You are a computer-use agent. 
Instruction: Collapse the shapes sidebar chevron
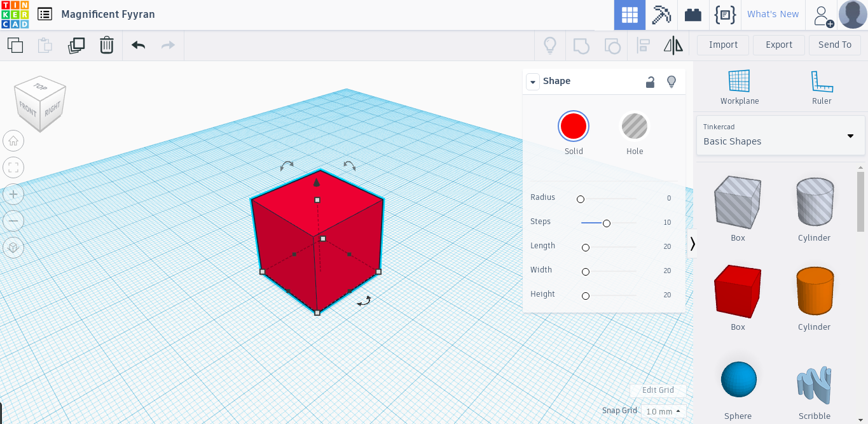pyautogui.click(x=692, y=243)
